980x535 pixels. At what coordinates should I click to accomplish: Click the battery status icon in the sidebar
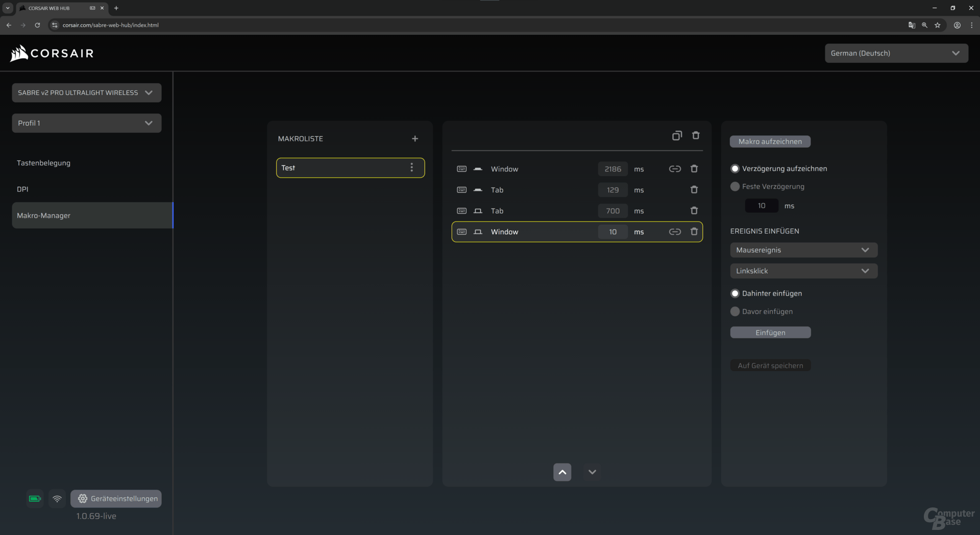(34, 499)
